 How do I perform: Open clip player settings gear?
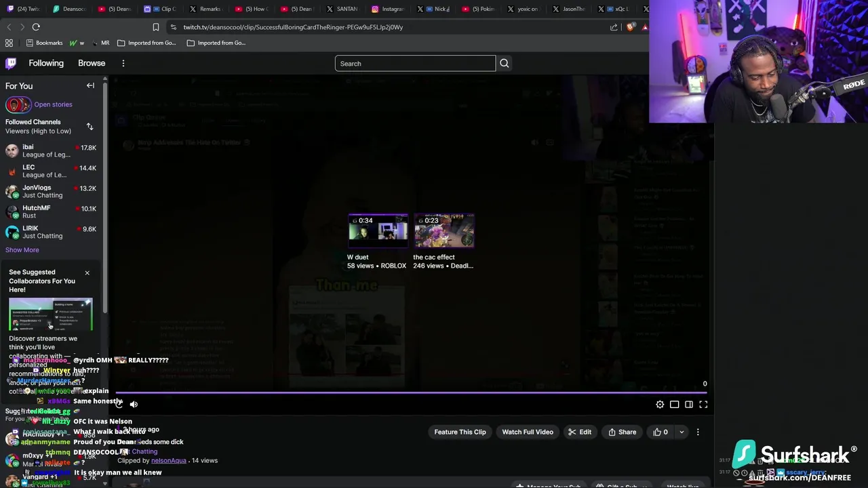(660, 405)
